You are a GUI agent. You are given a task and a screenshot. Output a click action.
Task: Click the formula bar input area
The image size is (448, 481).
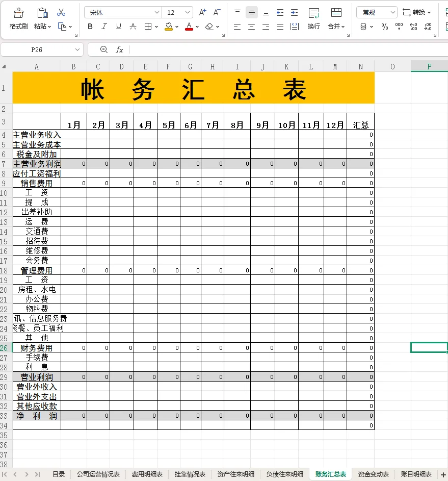coord(288,49)
